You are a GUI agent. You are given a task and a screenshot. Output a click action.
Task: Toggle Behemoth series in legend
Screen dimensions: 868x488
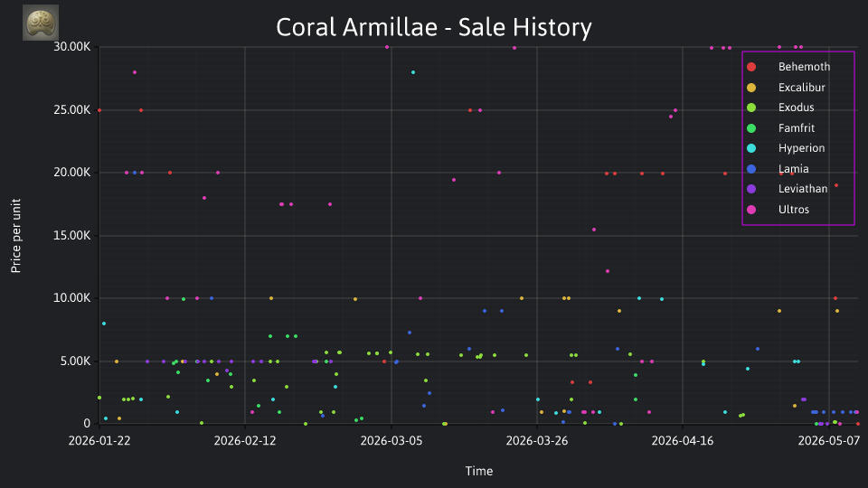(x=788, y=67)
